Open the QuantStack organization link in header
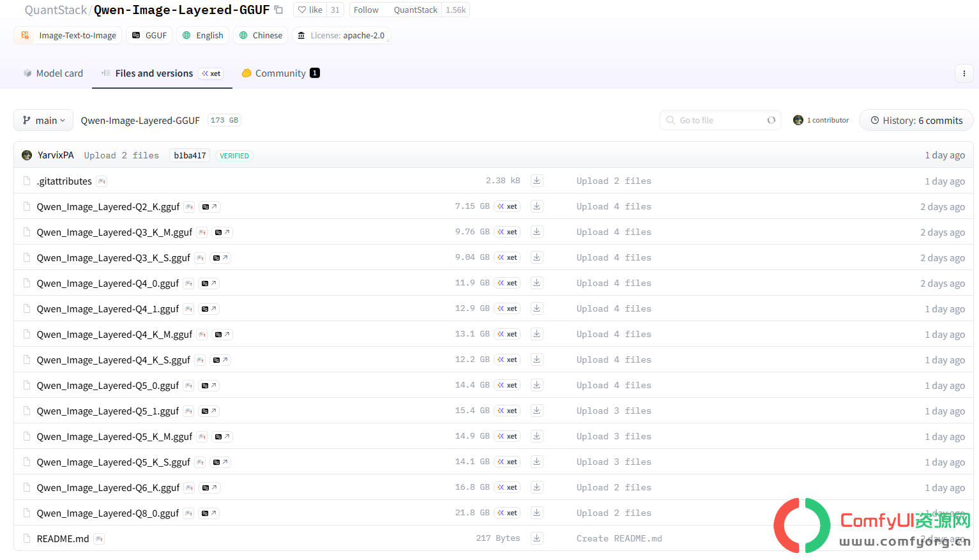979x560 pixels. click(x=56, y=10)
